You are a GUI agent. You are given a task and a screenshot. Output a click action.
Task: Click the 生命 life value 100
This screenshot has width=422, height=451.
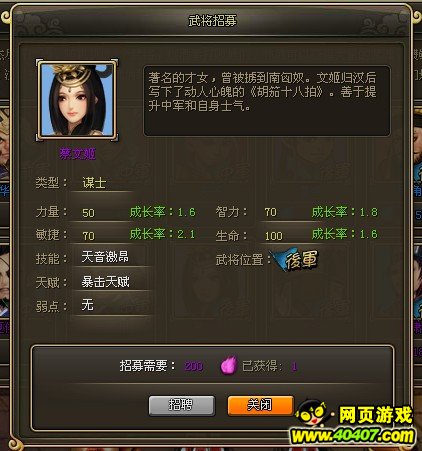[x=274, y=236]
